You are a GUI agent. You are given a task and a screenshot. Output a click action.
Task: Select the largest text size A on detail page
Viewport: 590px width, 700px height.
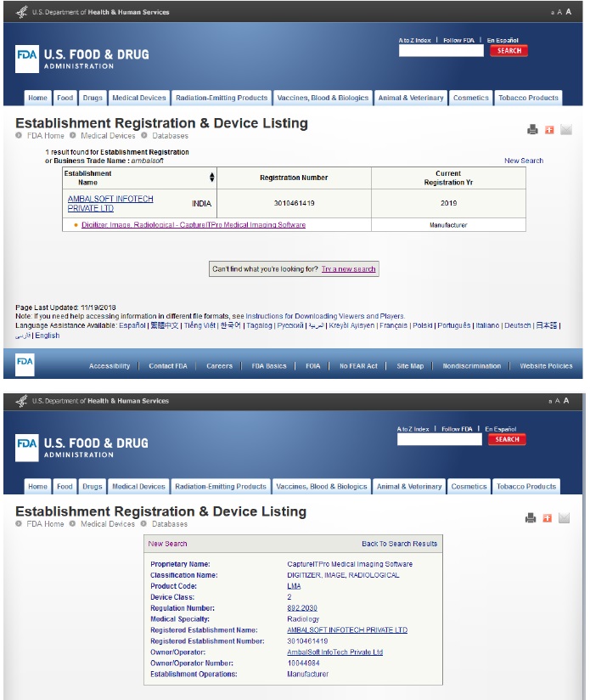coord(566,400)
